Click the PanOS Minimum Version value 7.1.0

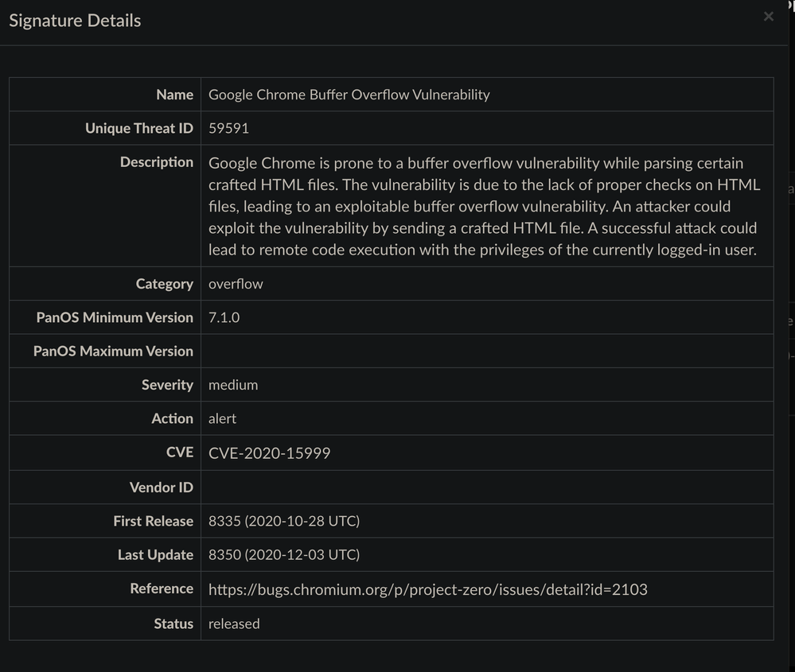point(224,317)
